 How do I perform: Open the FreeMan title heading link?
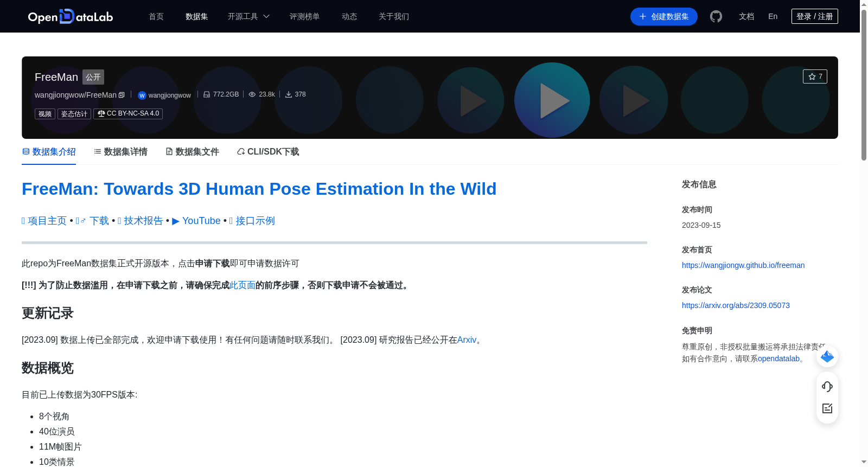[259, 189]
